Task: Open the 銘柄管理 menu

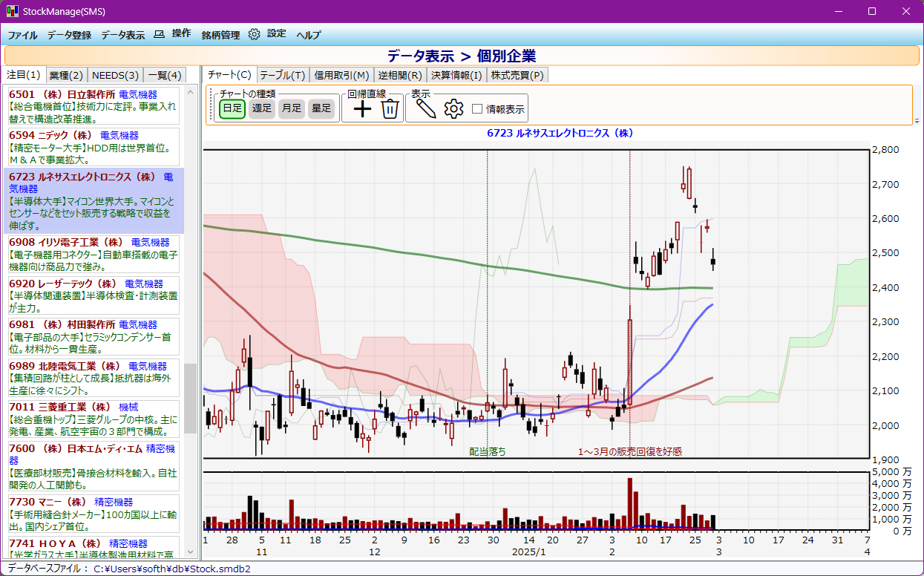Action: click(x=220, y=35)
